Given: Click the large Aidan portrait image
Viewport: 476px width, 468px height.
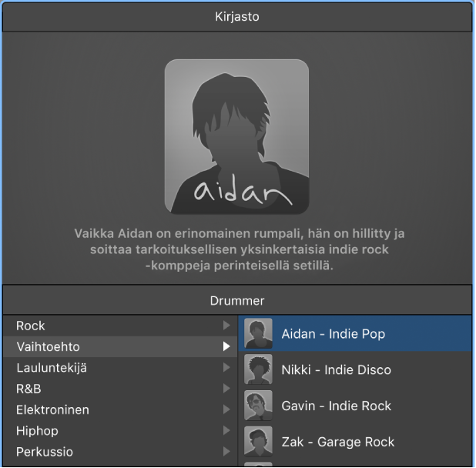Looking at the screenshot, I should (x=236, y=137).
